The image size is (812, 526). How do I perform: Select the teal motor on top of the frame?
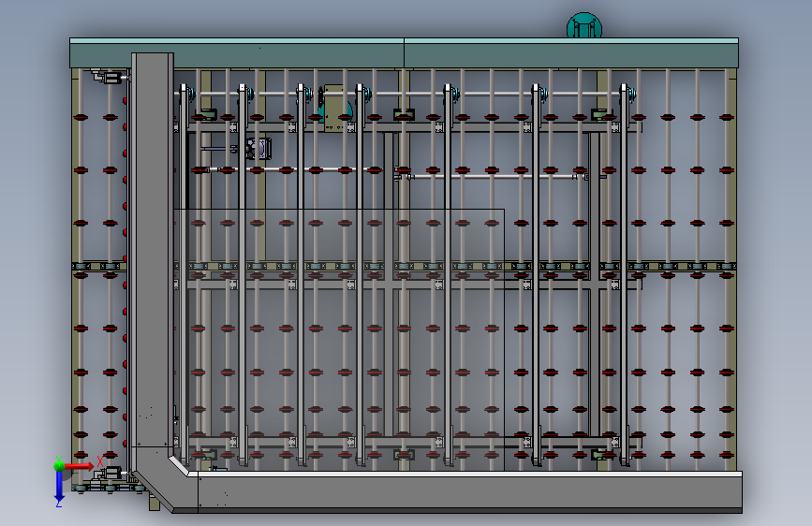pos(584,25)
